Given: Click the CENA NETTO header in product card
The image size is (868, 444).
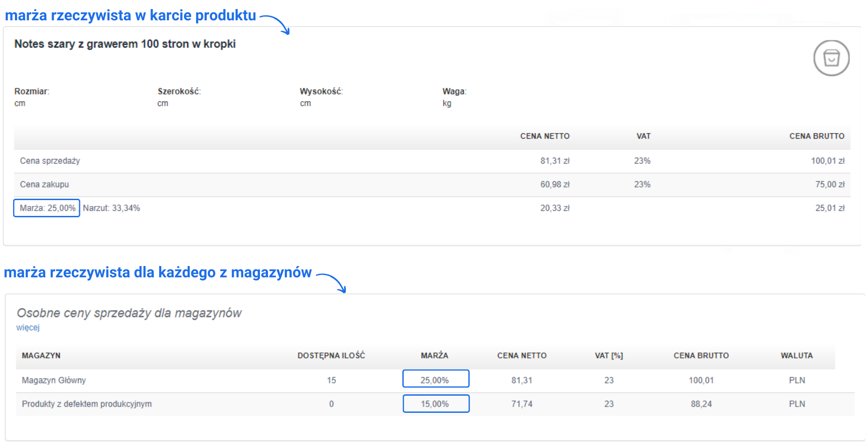Looking at the screenshot, I should coord(545,136).
